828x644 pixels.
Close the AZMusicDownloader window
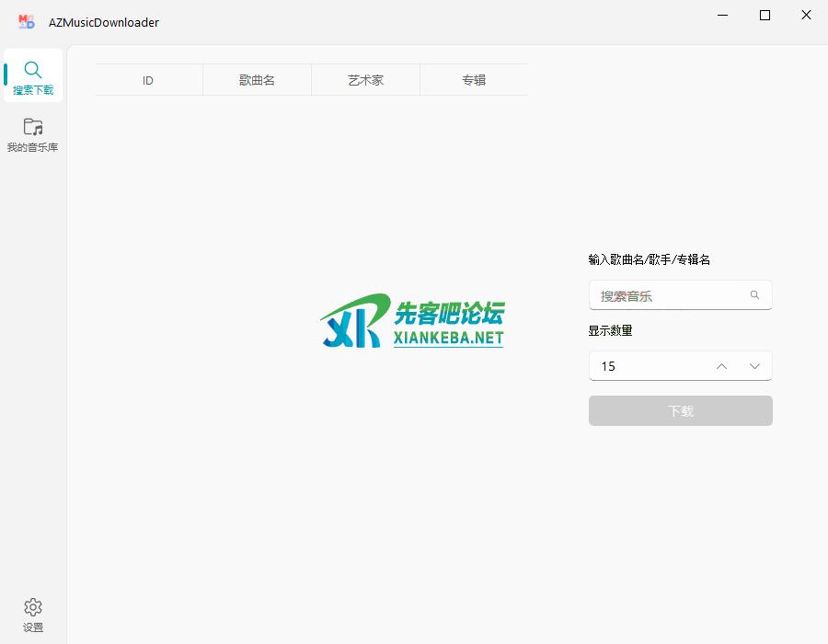point(806,16)
